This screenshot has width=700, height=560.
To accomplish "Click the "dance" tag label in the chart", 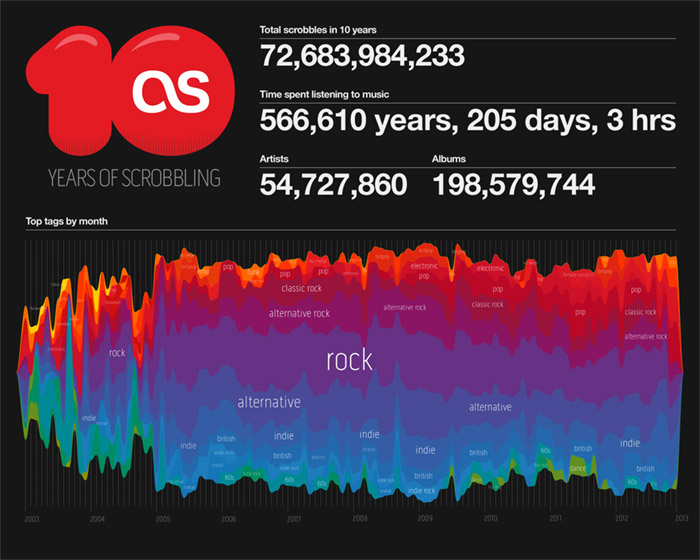I will click(578, 468).
